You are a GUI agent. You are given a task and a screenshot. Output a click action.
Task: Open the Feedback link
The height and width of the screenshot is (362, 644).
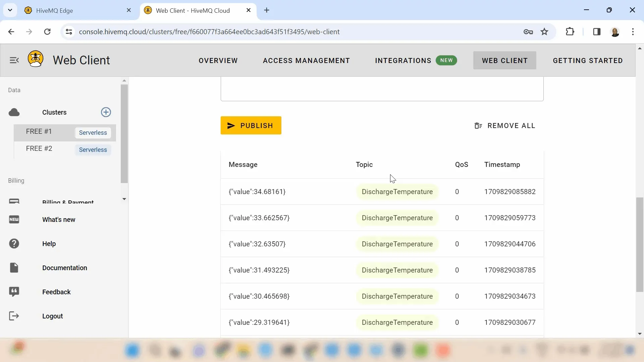pyautogui.click(x=56, y=292)
